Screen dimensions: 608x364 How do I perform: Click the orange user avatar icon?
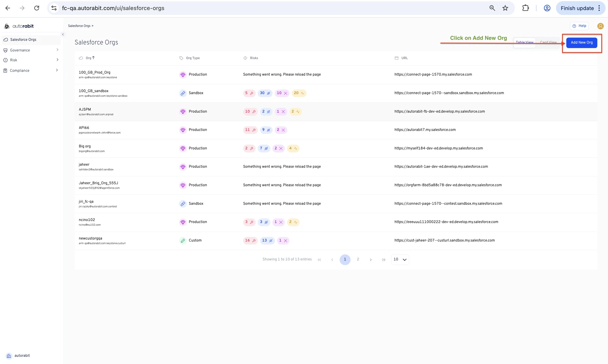[600, 26]
